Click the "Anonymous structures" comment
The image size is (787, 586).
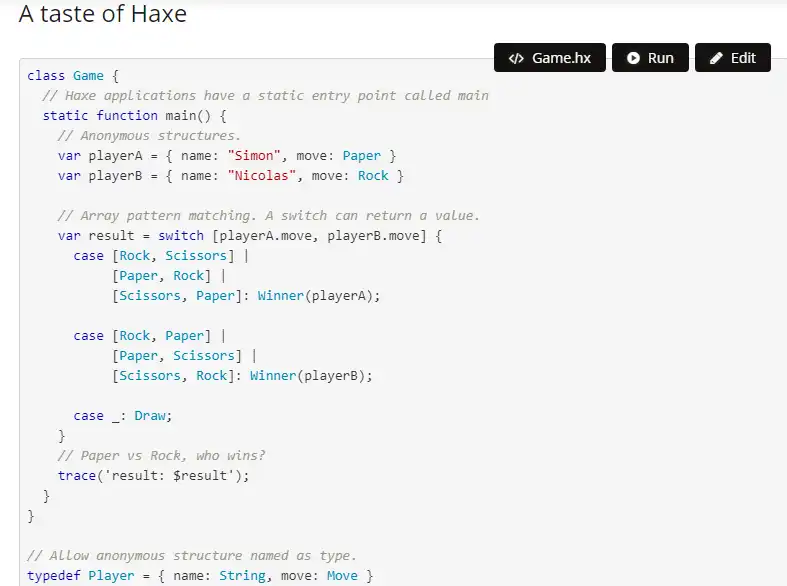click(149, 135)
